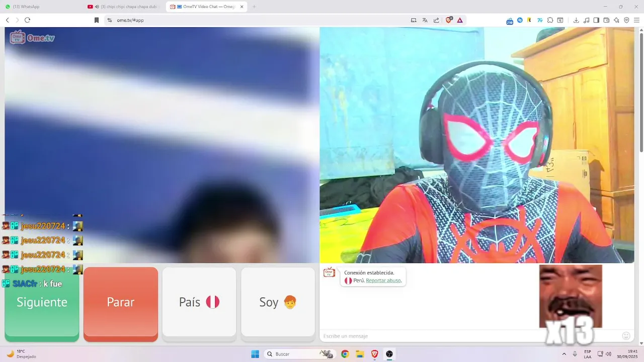Open Google Chrome from the taskbar

[x=345, y=354]
